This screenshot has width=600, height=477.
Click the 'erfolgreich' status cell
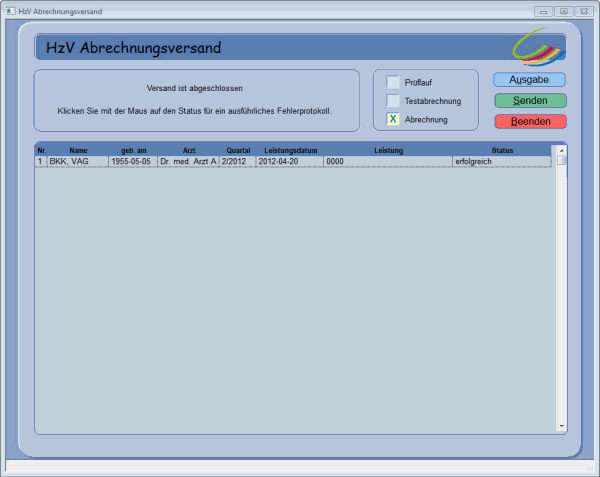500,161
